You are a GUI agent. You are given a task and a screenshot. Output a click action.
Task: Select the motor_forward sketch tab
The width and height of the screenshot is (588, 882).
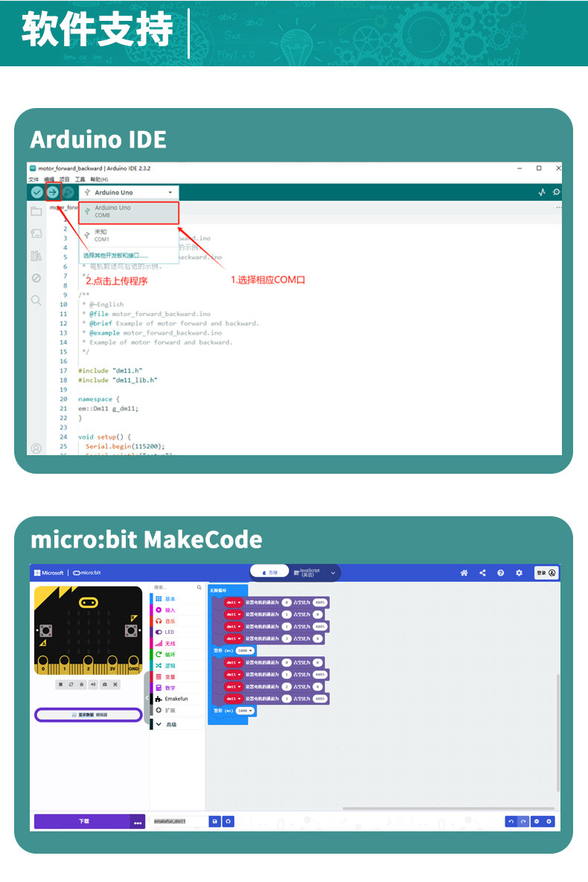63,208
